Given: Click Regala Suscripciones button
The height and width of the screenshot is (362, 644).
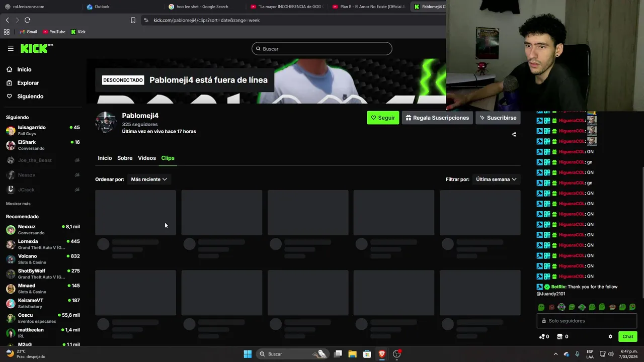Looking at the screenshot, I should (x=438, y=118).
